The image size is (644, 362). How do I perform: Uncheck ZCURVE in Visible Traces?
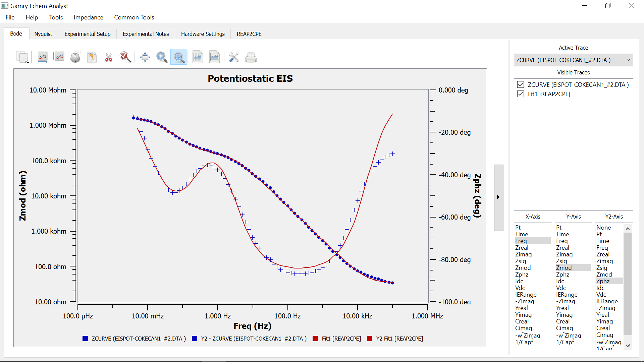click(521, 84)
